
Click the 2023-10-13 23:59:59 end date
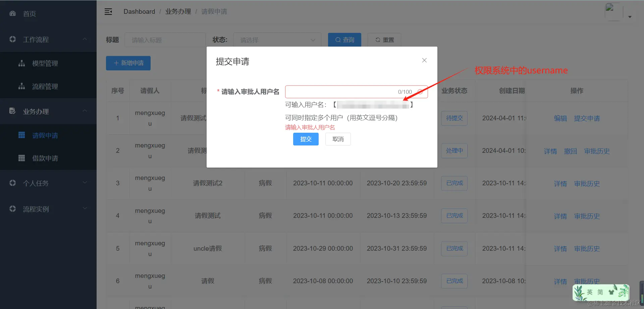[x=397, y=216]
